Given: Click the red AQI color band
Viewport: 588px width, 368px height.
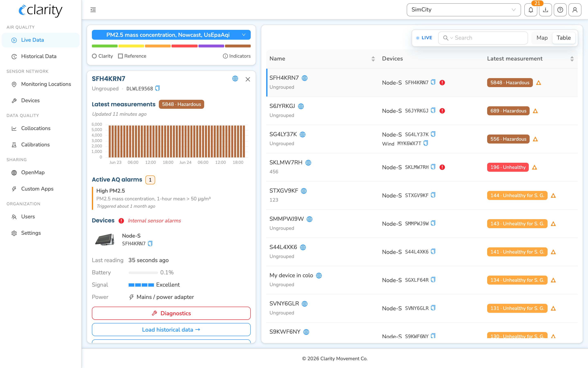Looking at the screenshot, I should [184, 46].
